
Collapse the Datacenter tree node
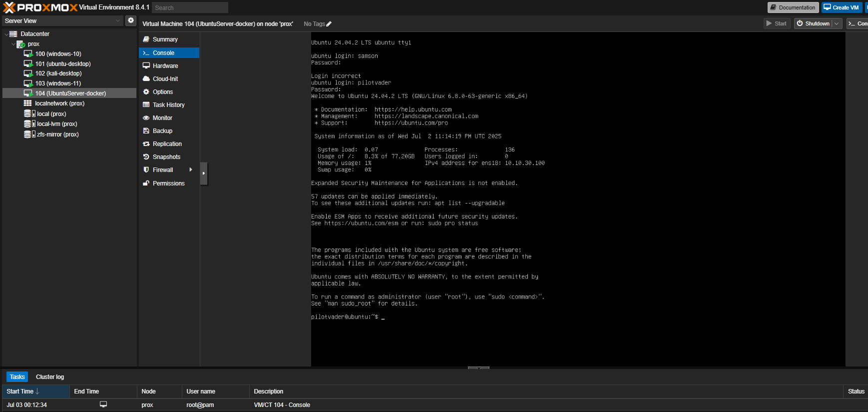pyautogui.click(x=6, y=34)
